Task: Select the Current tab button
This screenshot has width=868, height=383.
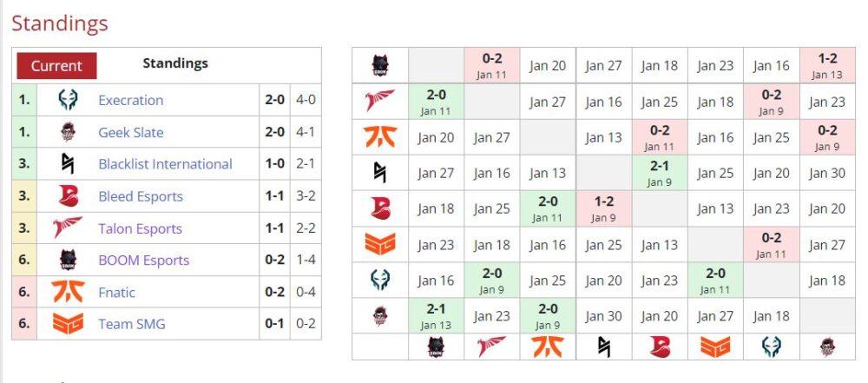Action: click(x=56, y=66)
